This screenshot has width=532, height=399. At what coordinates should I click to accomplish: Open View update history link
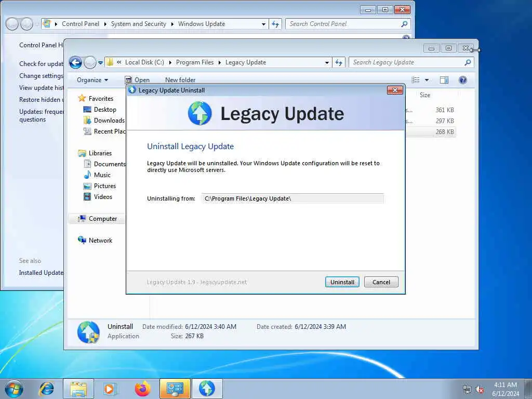(x=41, y=88)
